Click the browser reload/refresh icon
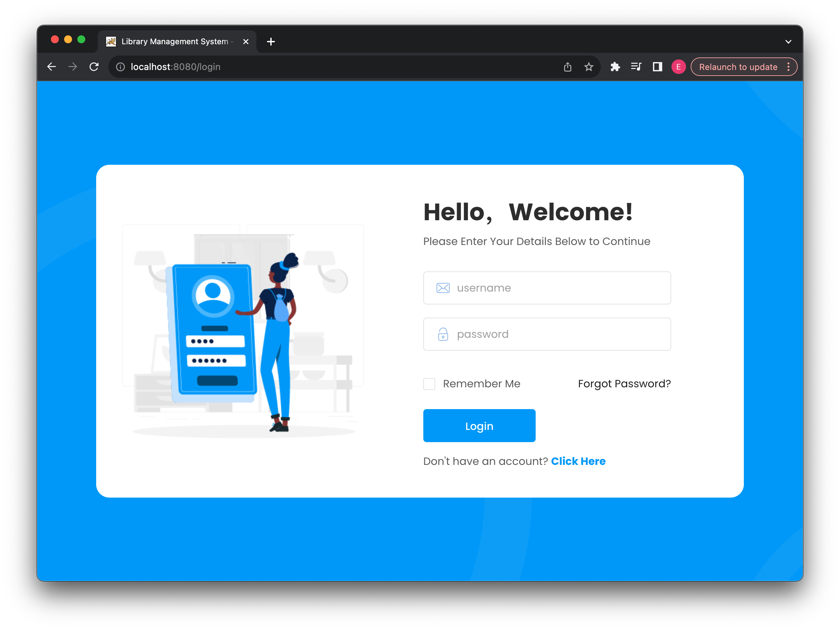840x630 pixels. [95, 66]
